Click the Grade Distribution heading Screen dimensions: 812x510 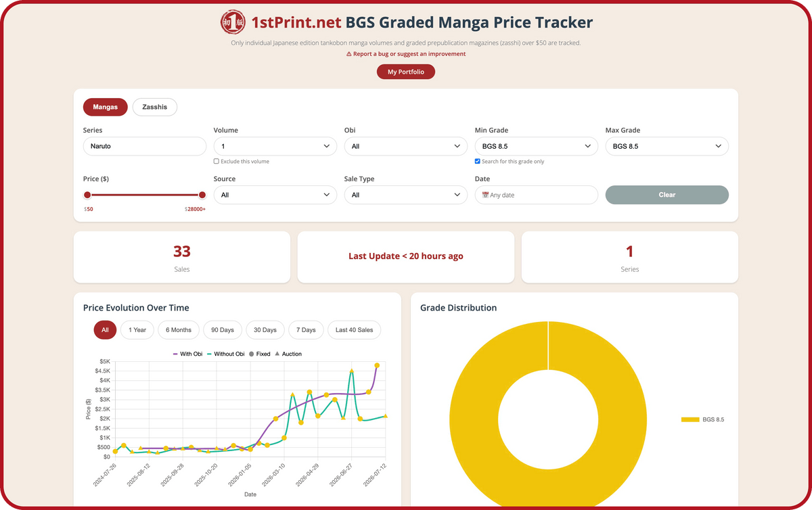click(x=459, y=308)
